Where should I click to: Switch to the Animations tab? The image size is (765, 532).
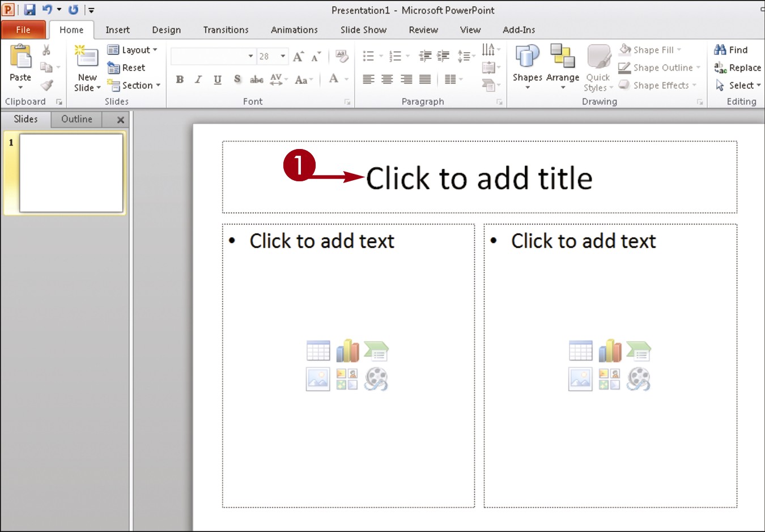coord(294,30)
